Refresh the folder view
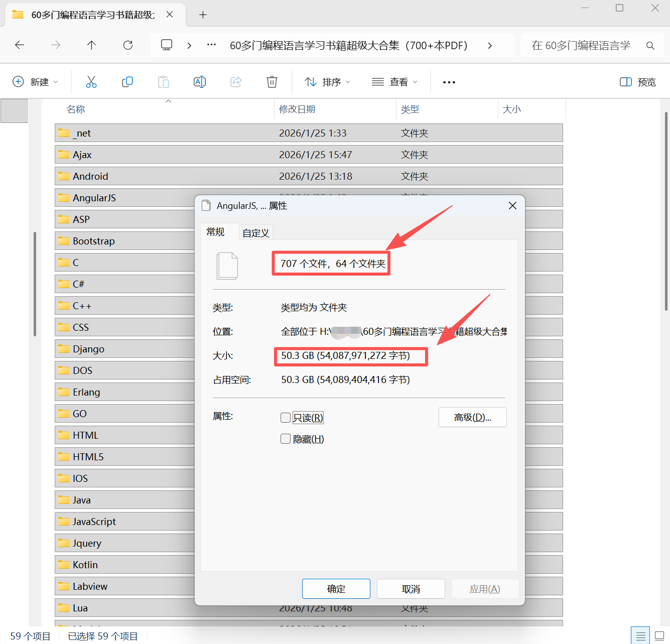Image resolution: width=670 pixels, height=644 pixels. 128,45
